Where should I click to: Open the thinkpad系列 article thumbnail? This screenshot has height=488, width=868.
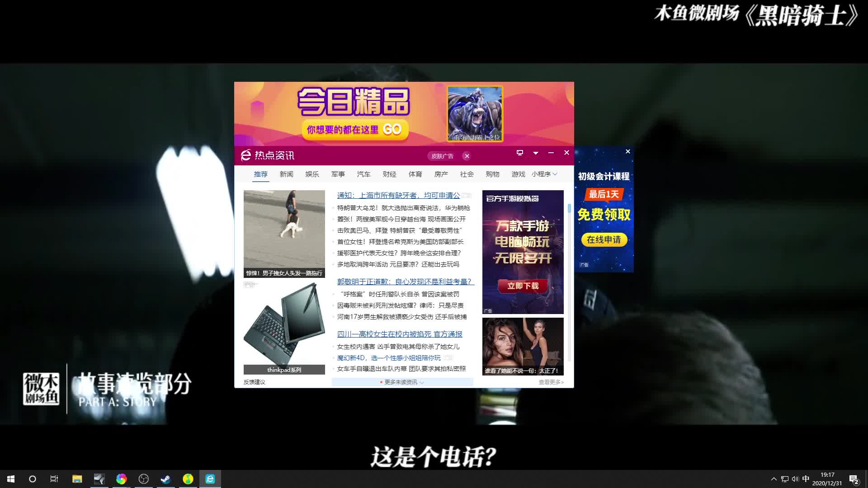[284, 326]
